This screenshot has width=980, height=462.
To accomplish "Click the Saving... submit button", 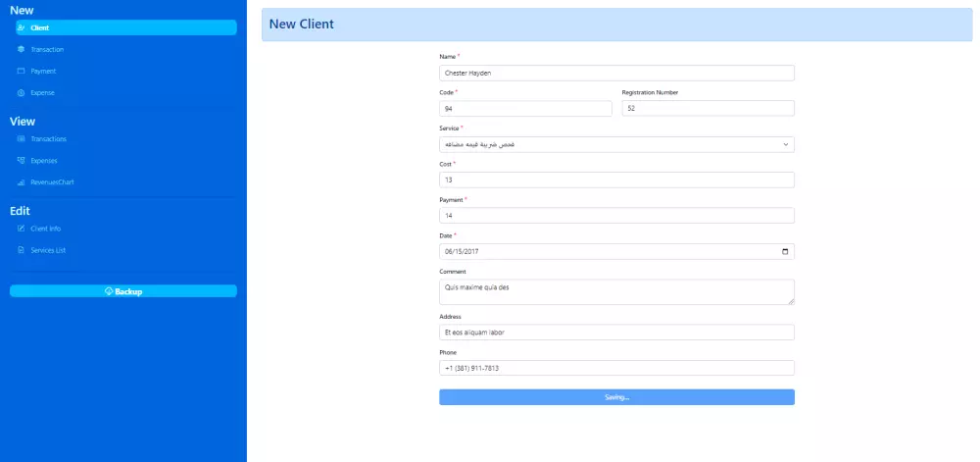I will (x=616, y=397).
